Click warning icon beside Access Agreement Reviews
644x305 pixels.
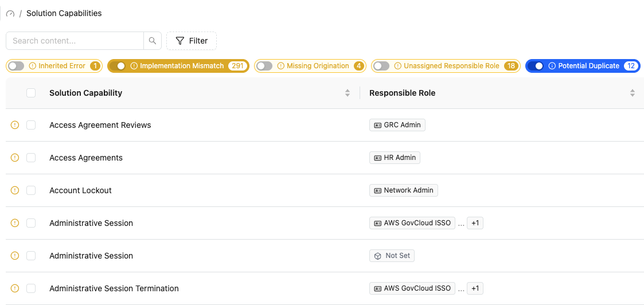pos(15,125)
